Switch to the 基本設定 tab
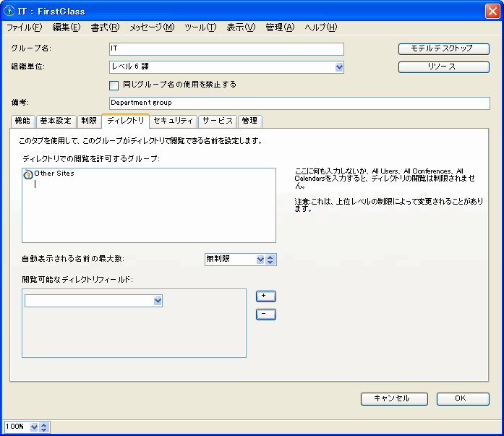 point(56,121)
